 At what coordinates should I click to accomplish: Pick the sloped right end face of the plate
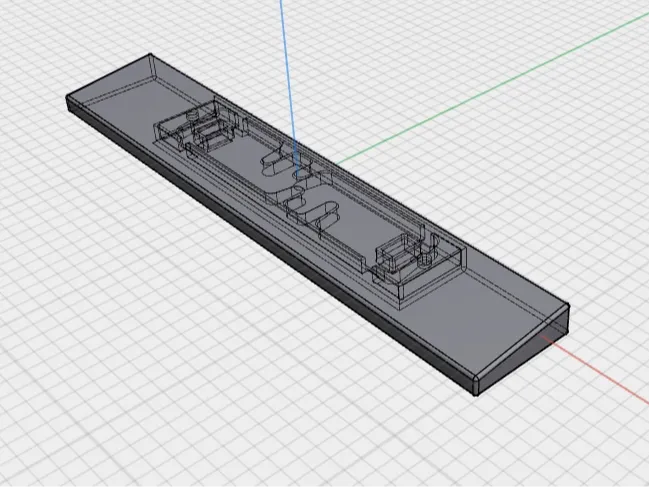[522, 358]
